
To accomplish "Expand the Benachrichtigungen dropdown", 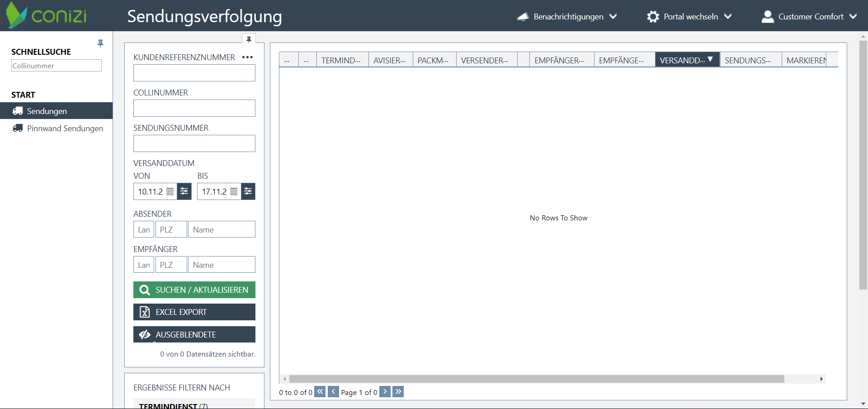I will tap(567, 17).
